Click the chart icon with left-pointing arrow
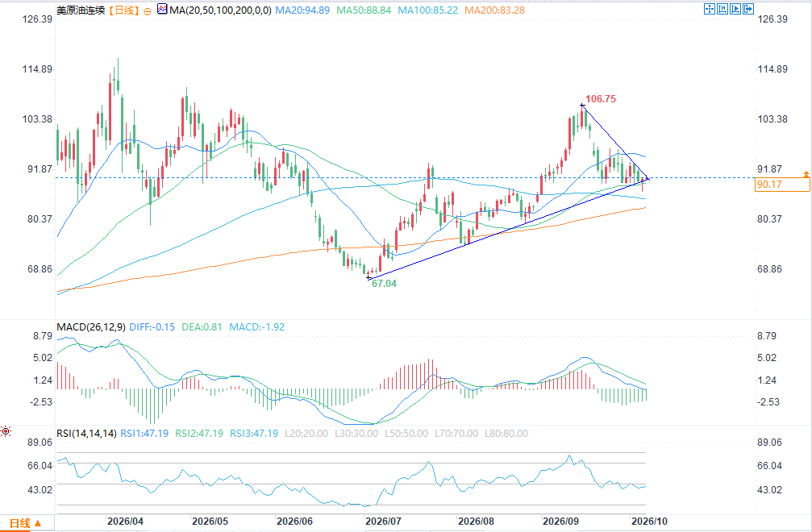Screen dimensions: 812x532 [722, 9]
